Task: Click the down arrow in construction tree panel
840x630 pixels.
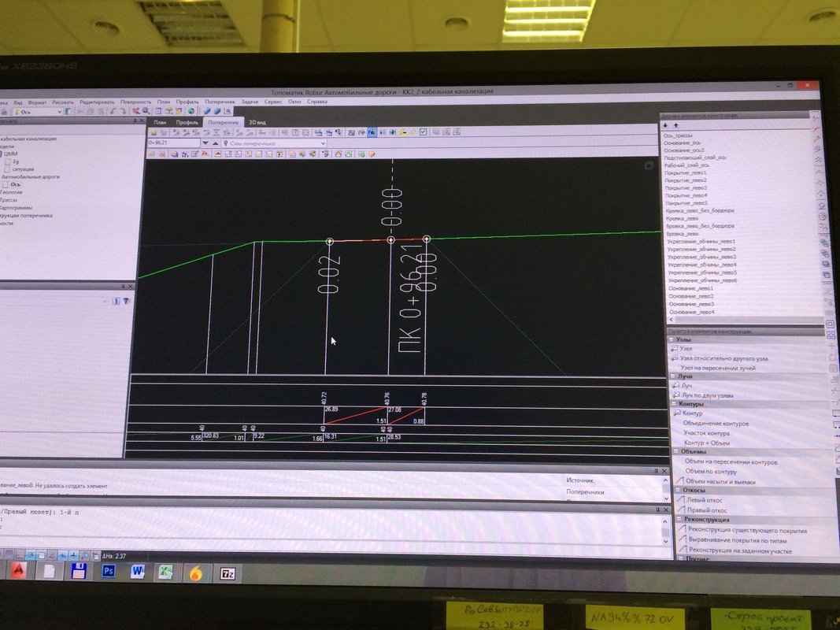Action: pyautogui.click(x=665, y=125)
